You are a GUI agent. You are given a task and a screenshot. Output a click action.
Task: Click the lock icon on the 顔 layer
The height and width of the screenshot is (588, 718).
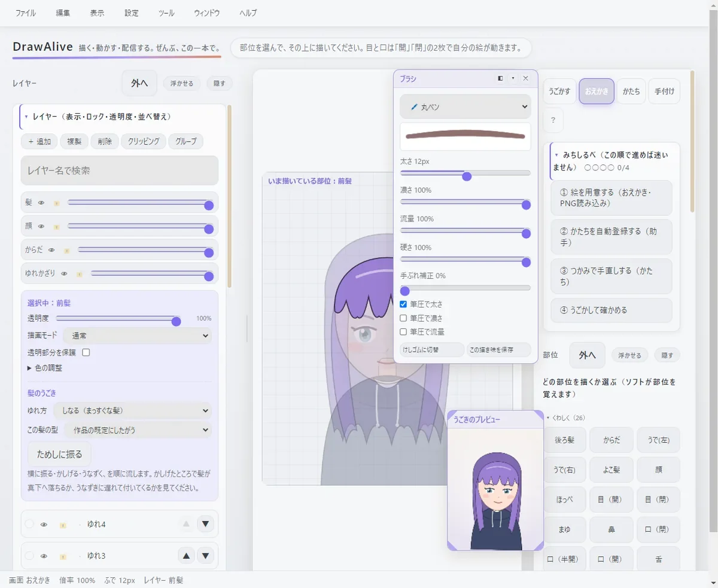point(56,227)
